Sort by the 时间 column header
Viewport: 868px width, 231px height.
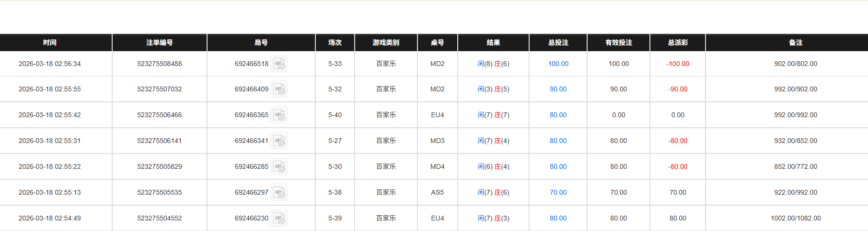tap(50, 43)
